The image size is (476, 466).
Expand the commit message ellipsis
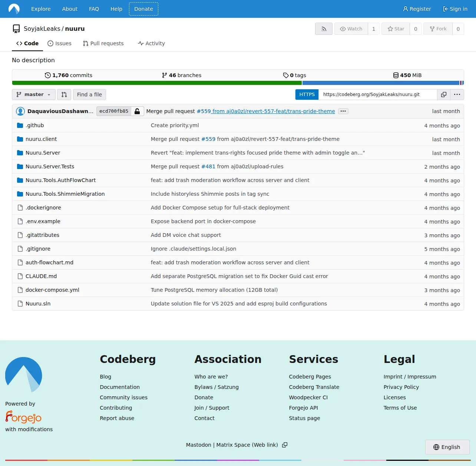tap(343, 111)
